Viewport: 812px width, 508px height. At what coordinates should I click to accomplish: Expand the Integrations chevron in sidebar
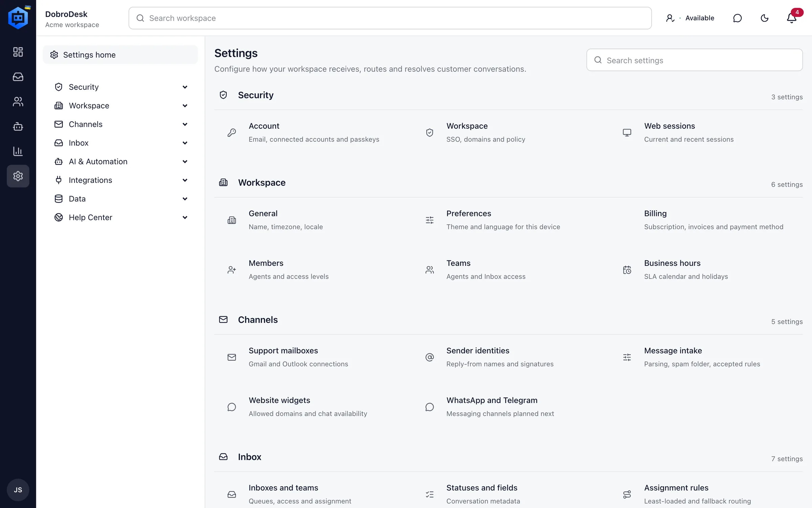pyautogui.click(x=185, y=180)
